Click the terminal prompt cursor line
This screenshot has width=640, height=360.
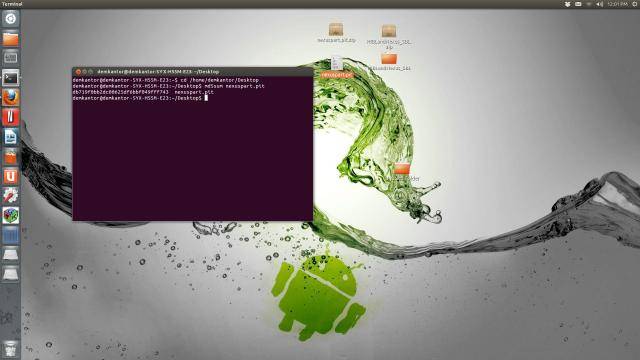(x=140, y=98)
